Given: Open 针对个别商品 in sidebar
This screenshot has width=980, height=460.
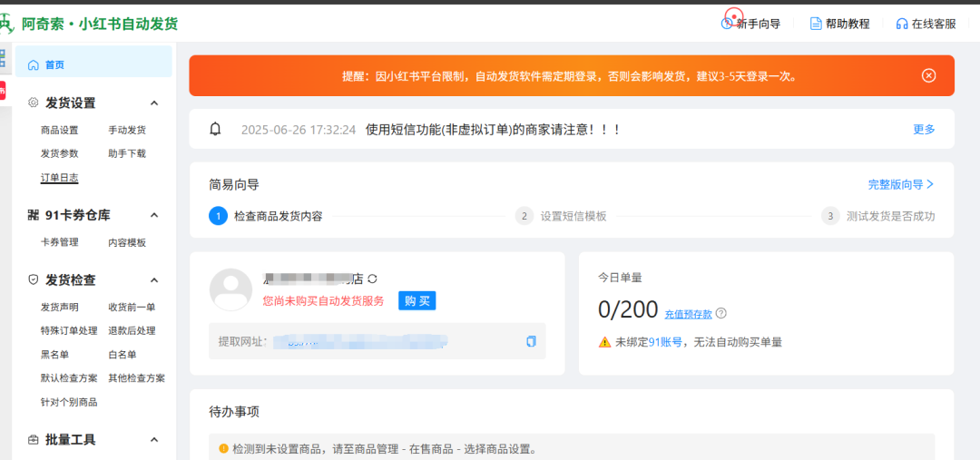Looking at the screenshot, I should point(69,402).
